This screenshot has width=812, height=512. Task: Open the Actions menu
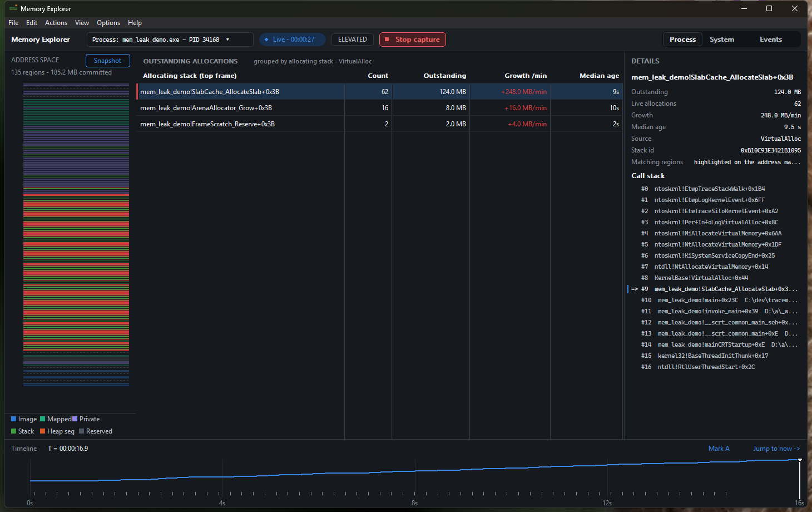click(x=56, y=23)
